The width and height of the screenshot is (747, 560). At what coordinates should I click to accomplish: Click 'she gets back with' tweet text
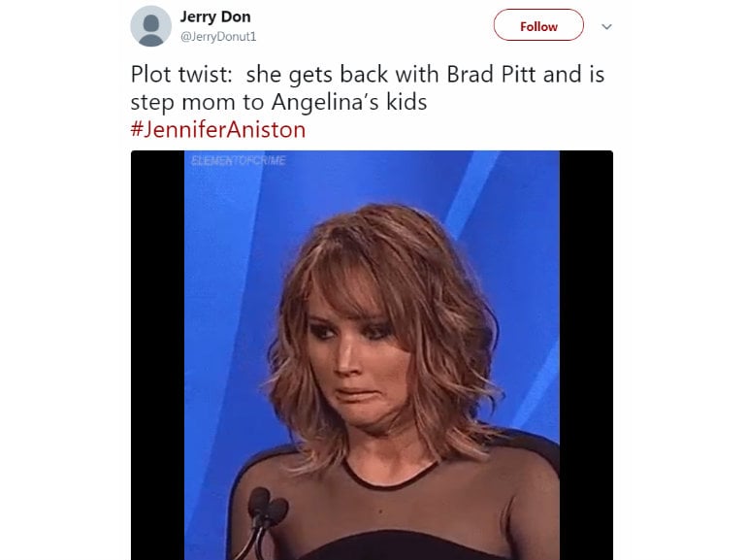(x=342, y=76)
